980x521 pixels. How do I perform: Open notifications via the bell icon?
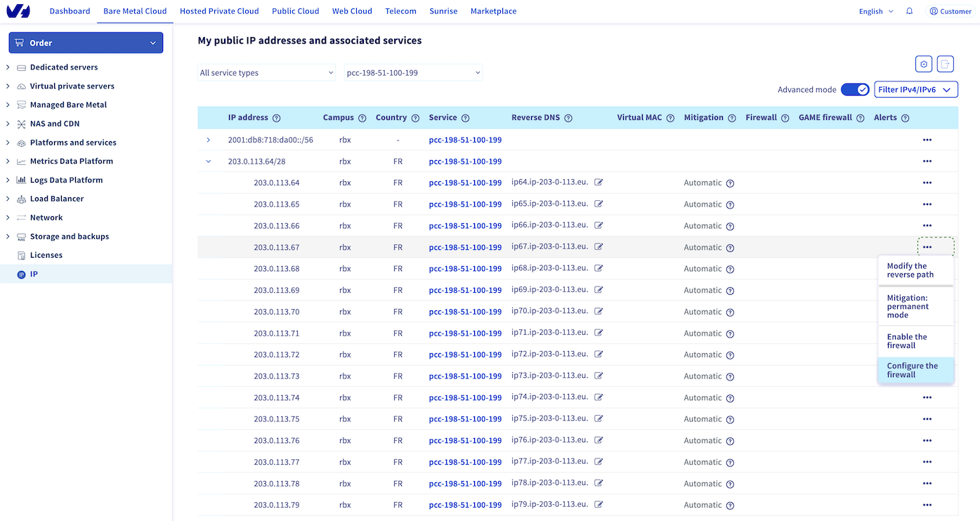tap(908, 11)
